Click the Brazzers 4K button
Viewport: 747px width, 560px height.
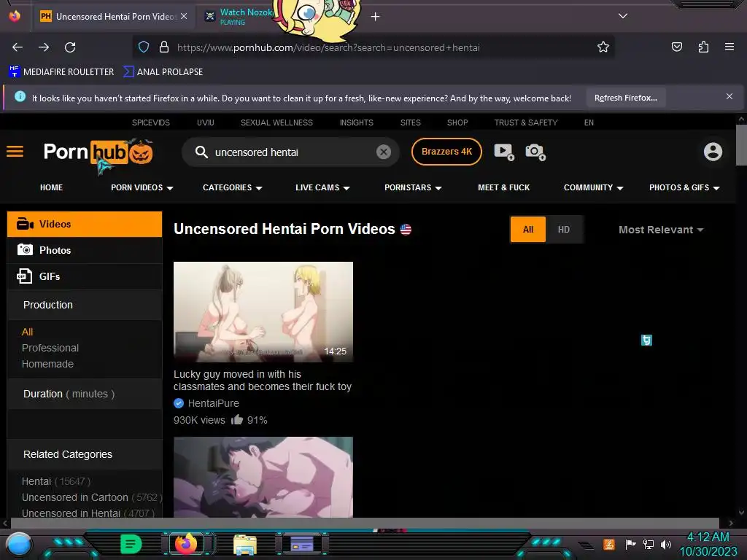pos(446,152)
